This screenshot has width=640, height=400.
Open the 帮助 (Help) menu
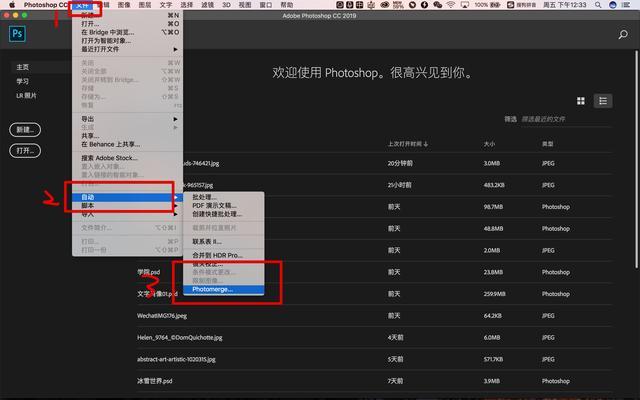(x=287, y=5)
